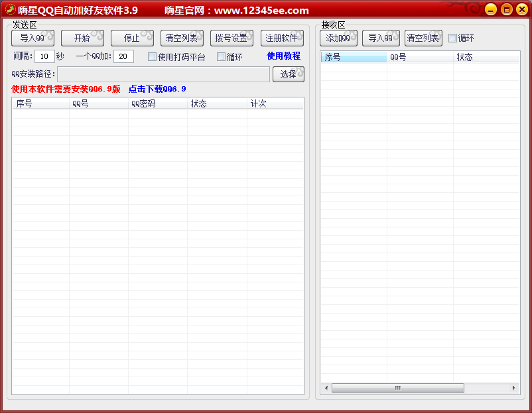Maximize the 嗨星QQ window
The height and width of the screenshot is (413, 532).
coord(507,9)
